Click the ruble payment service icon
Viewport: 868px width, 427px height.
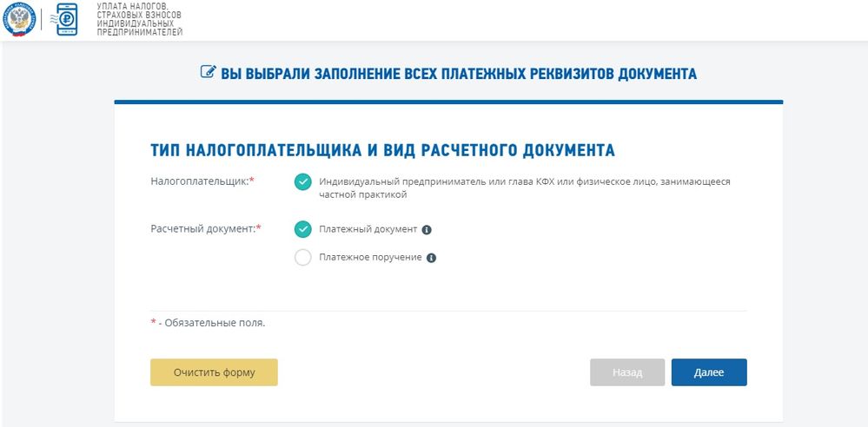click(x=66, y=19)
